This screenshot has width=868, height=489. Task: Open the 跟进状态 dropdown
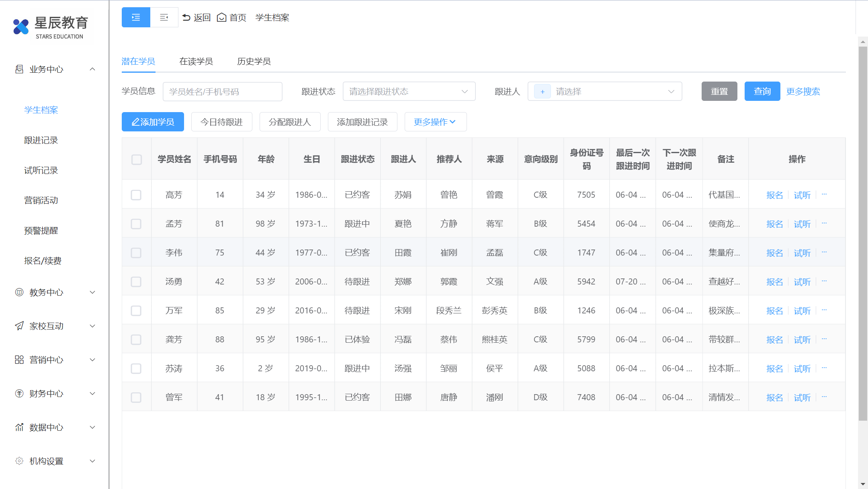coord(409,92)
